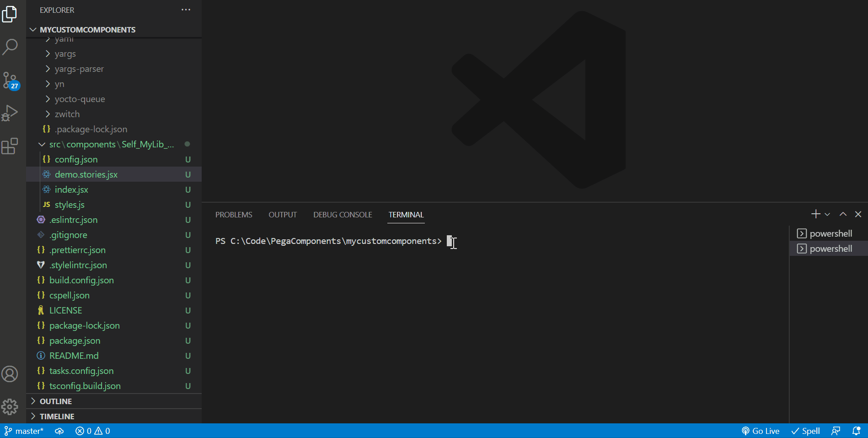Viewport: 868px width, 438px height.
Task: Open styles.js file
Action: (114, 205)
